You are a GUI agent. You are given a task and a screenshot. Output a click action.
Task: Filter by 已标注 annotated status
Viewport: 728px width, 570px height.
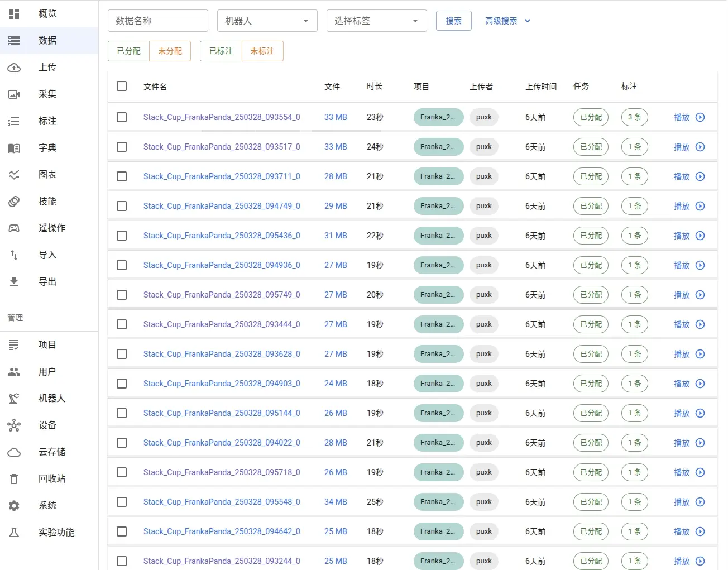click(221, 51)
